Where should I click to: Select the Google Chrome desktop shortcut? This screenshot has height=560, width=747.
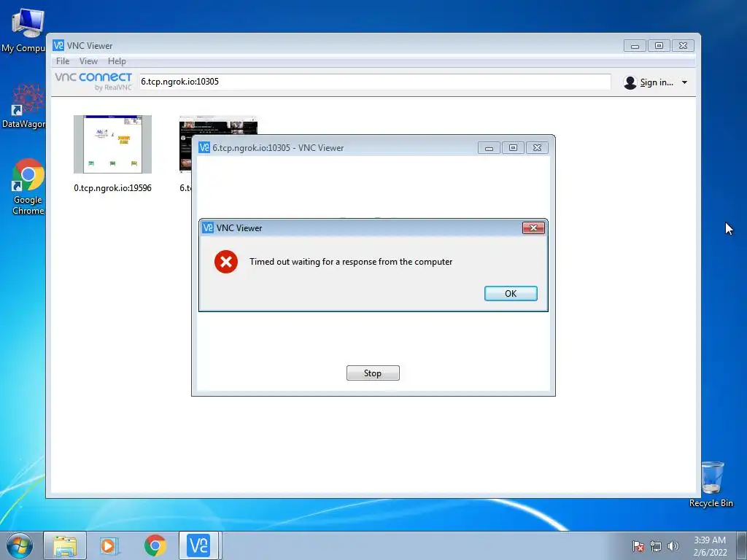[28, 187]
